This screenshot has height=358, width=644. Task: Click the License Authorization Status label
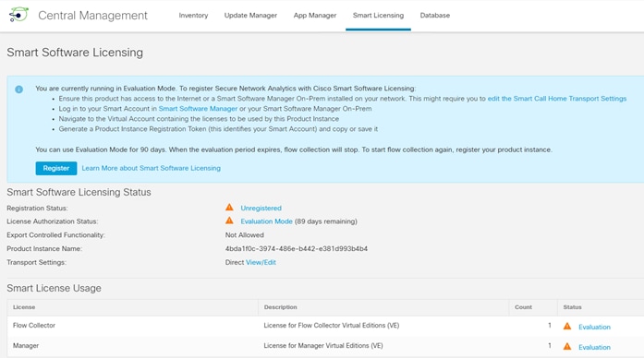(x=52, y=221)
